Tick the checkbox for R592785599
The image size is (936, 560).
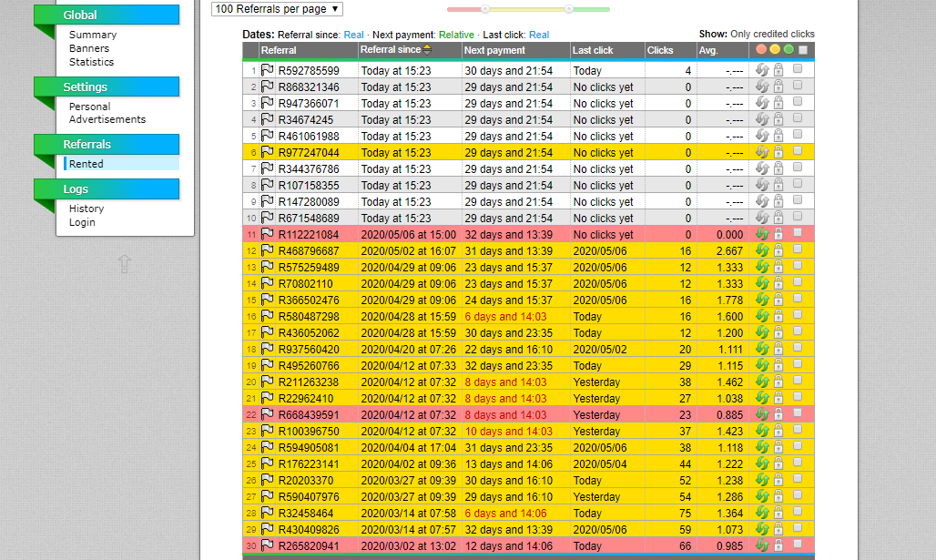(x=798, y=68)
